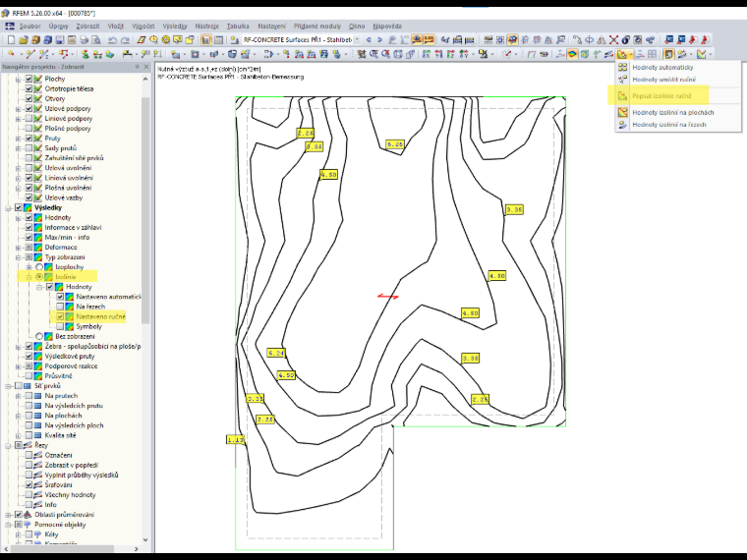
Task: Click the Open file folder icon
Action: coord(24,40)
